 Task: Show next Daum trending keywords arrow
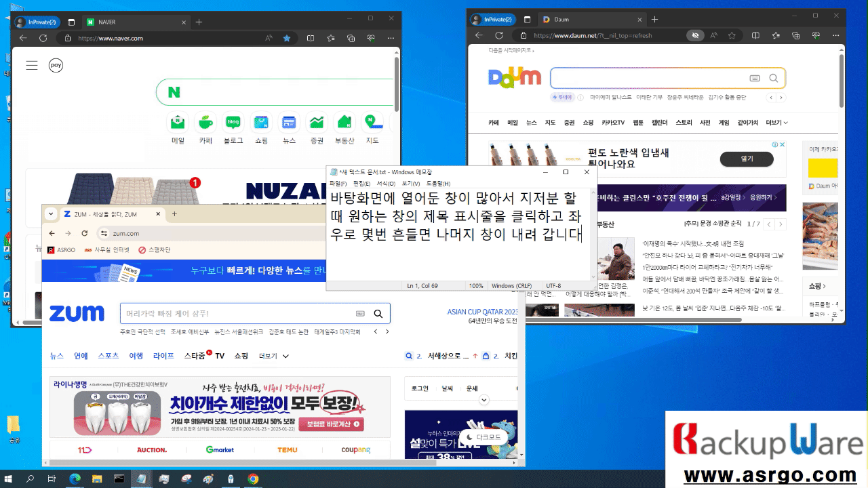tap(781, 98)
